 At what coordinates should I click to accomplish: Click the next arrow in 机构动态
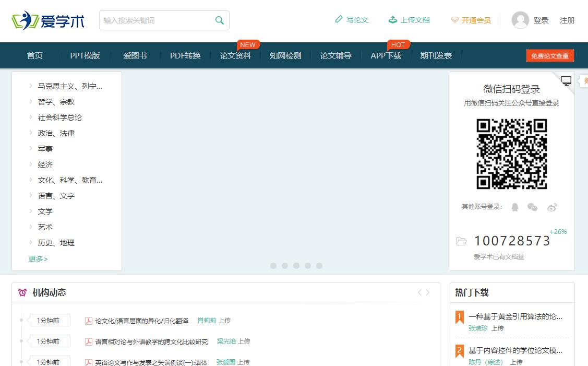[428, 292]
